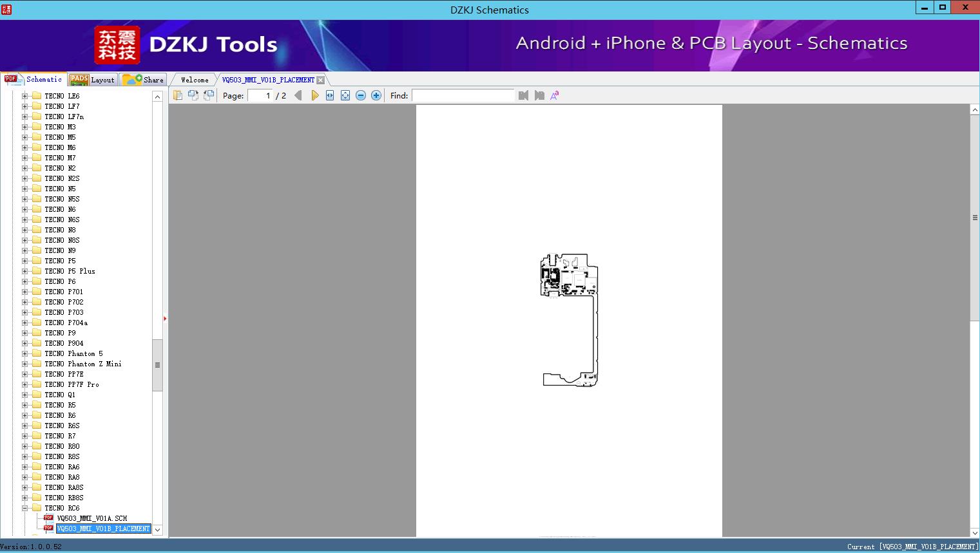Switch to the Layout tab

click(92, 79)
